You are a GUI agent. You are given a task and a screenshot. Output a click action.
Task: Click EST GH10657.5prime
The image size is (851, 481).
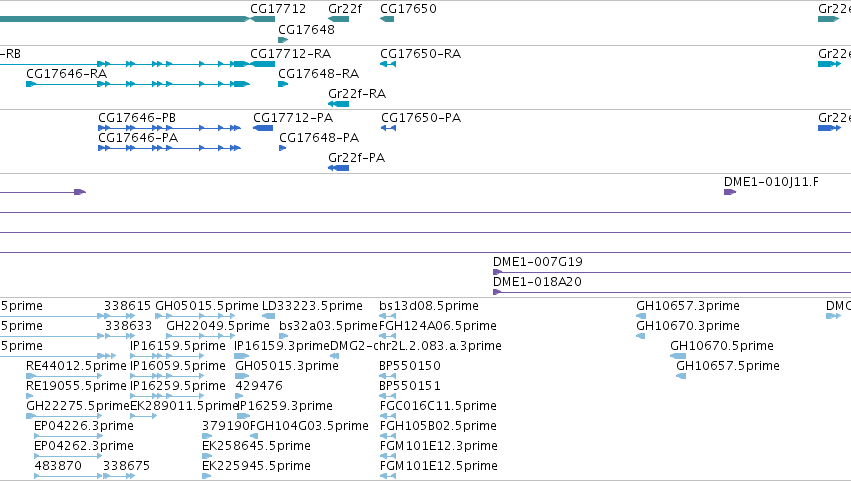point(728,366)
